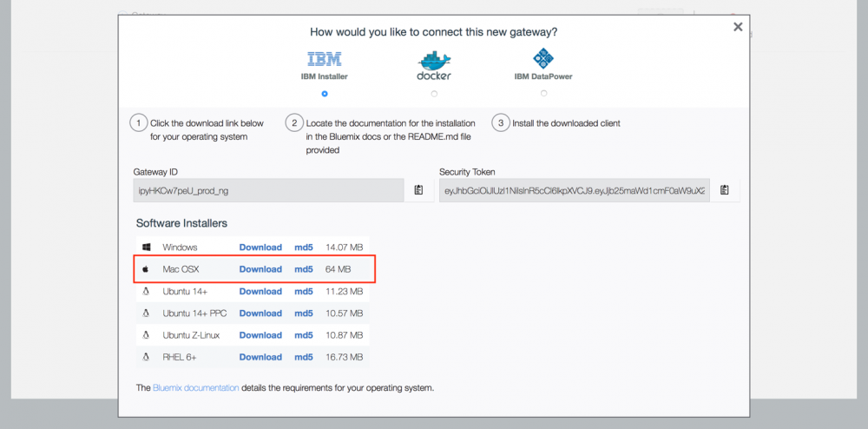Download the Windows installer
This screenshot has width=868, height=429.
260,247
